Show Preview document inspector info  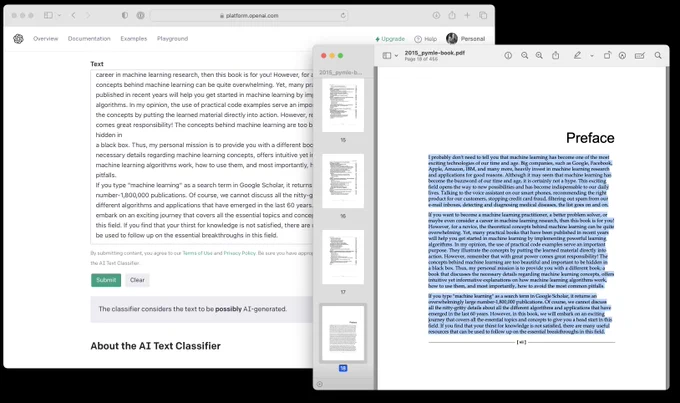point(508,56)
